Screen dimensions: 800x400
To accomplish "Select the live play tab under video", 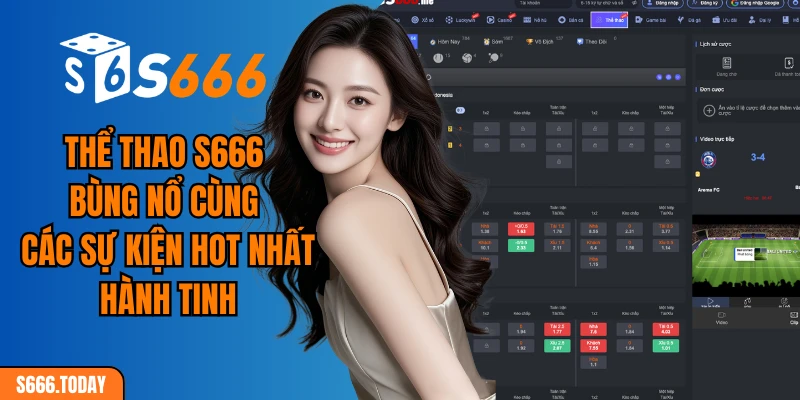I will (x=710, y=303).
